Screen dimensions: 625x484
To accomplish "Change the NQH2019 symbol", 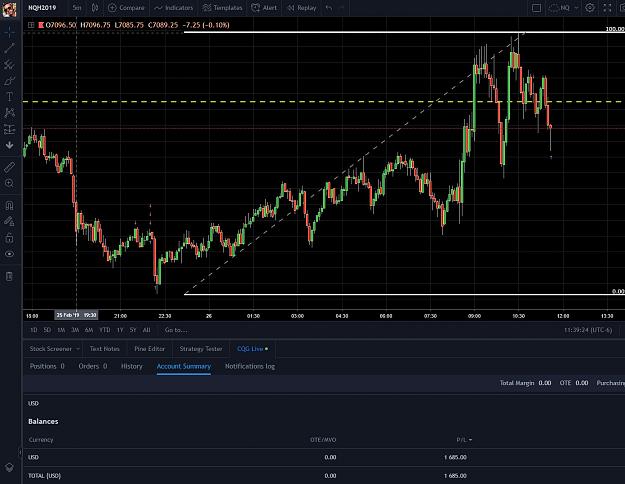I will (x=42, y=8).
